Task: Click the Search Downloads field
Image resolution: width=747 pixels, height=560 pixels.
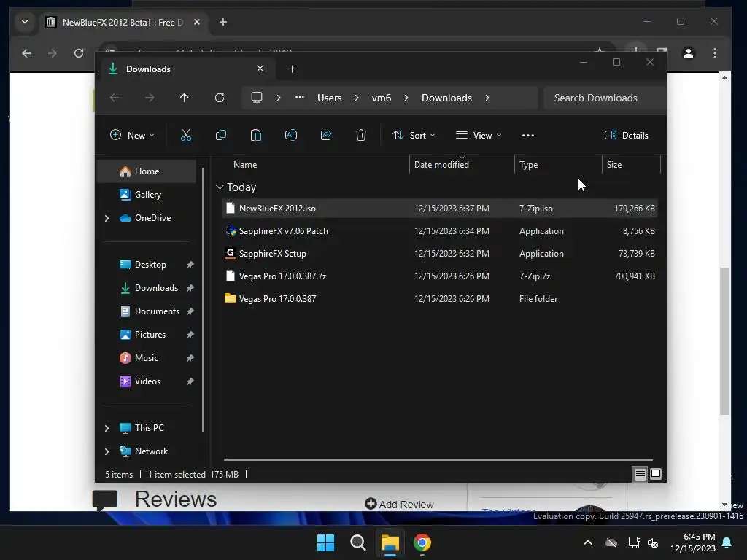Action: [x=605, y=98]
